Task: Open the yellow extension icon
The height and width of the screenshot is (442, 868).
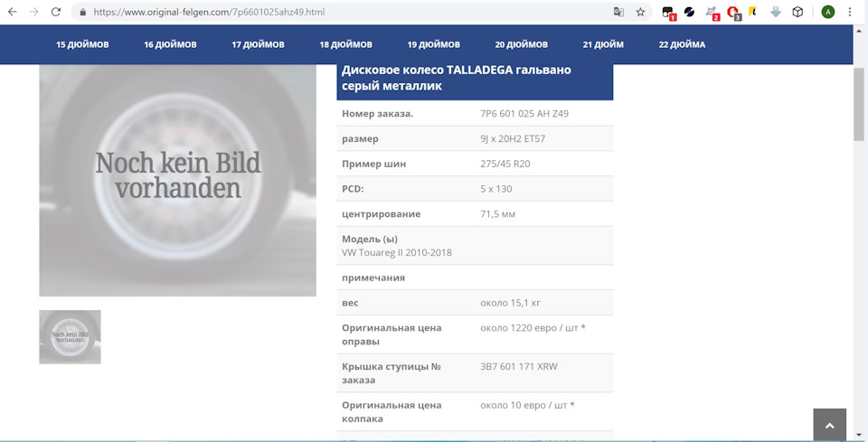Action: point(753,12)
